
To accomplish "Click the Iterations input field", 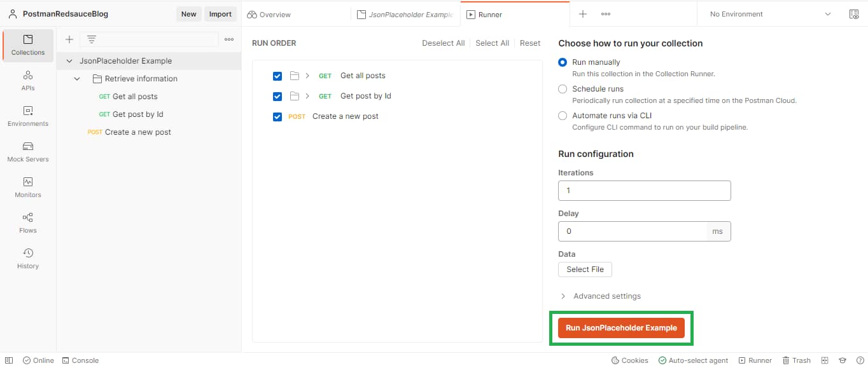I will click(644, 191).
